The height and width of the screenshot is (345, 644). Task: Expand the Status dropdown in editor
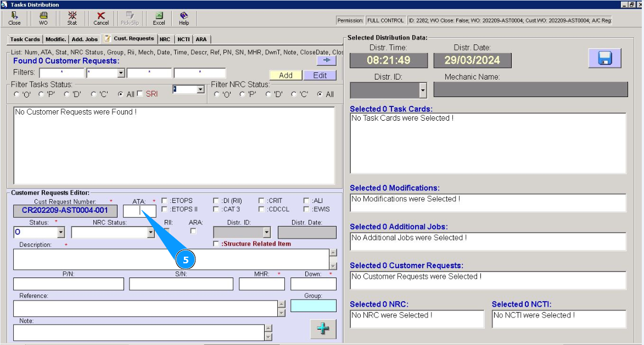tap(60, 233)
